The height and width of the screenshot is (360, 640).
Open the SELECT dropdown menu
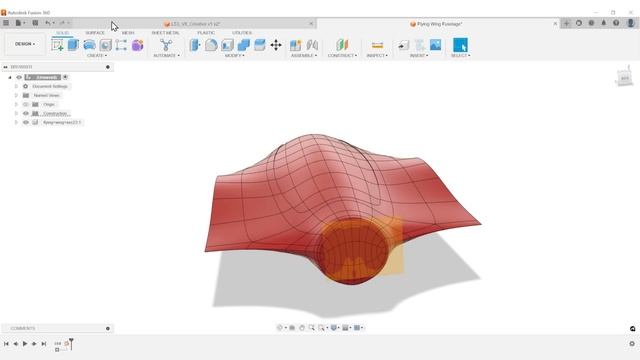pyautogui.click(x=460, y=56)
